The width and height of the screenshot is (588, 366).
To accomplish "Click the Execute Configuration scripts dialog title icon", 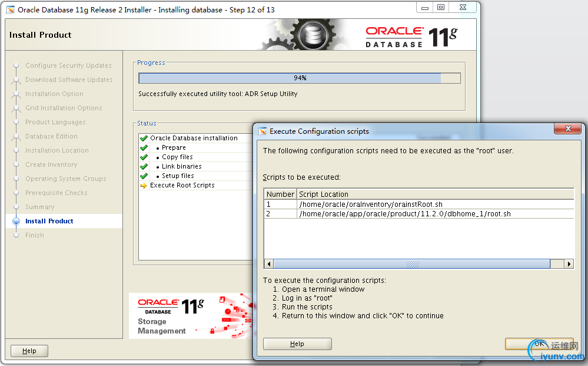I will [x=263, y=131].
